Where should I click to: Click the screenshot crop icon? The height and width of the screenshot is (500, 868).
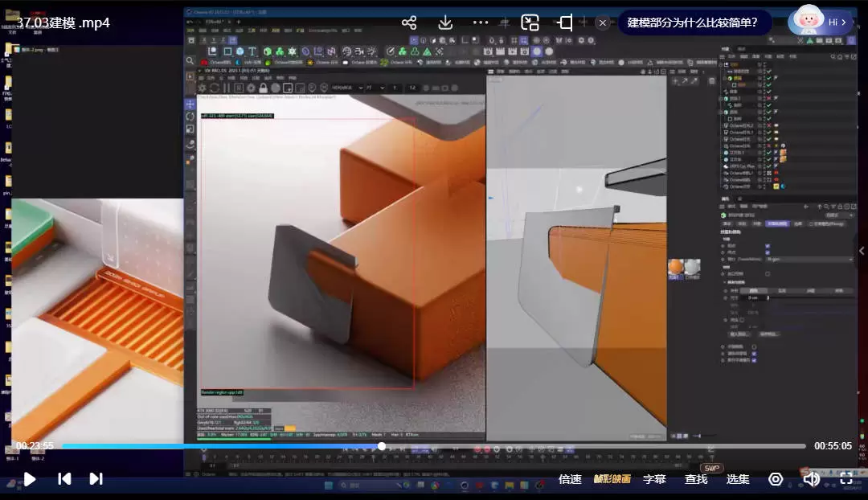pos(566,23)
